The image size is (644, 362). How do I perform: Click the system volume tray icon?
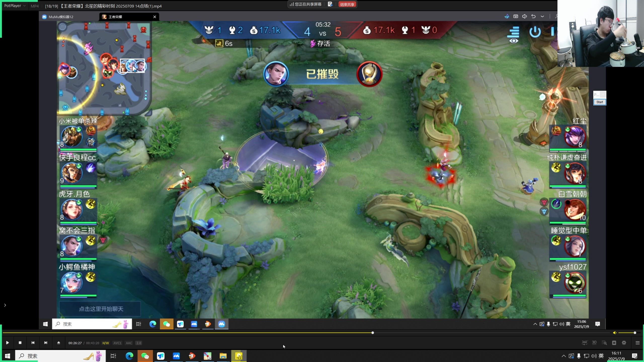coord(594,356)
